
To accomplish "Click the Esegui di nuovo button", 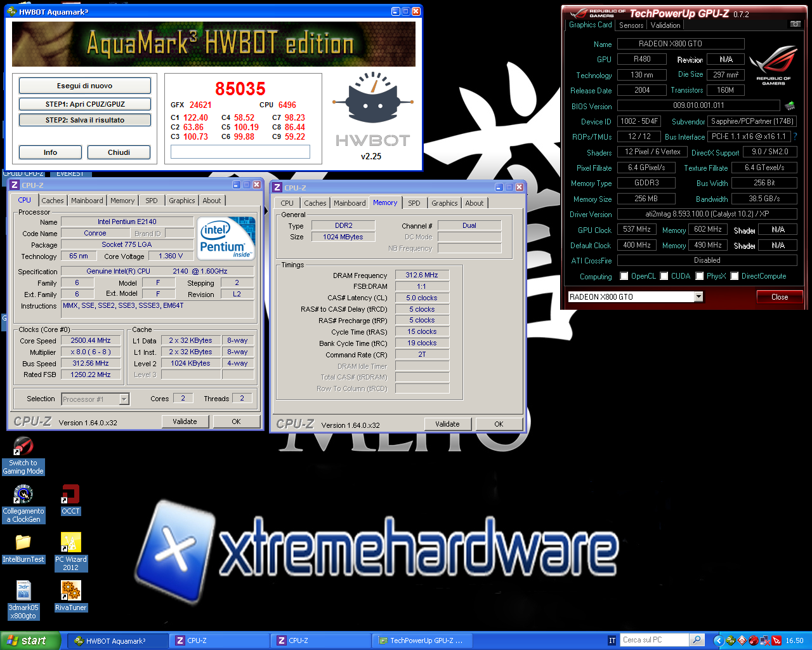I will [x=85, y=86].
